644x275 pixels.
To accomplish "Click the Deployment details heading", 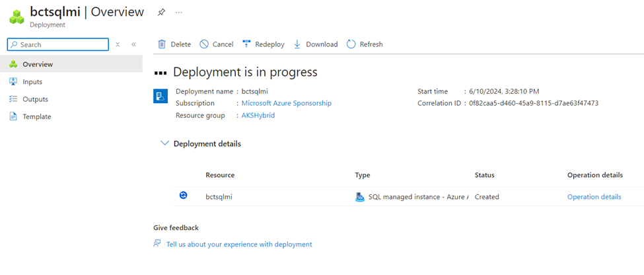I will click(x=207, y=144).
